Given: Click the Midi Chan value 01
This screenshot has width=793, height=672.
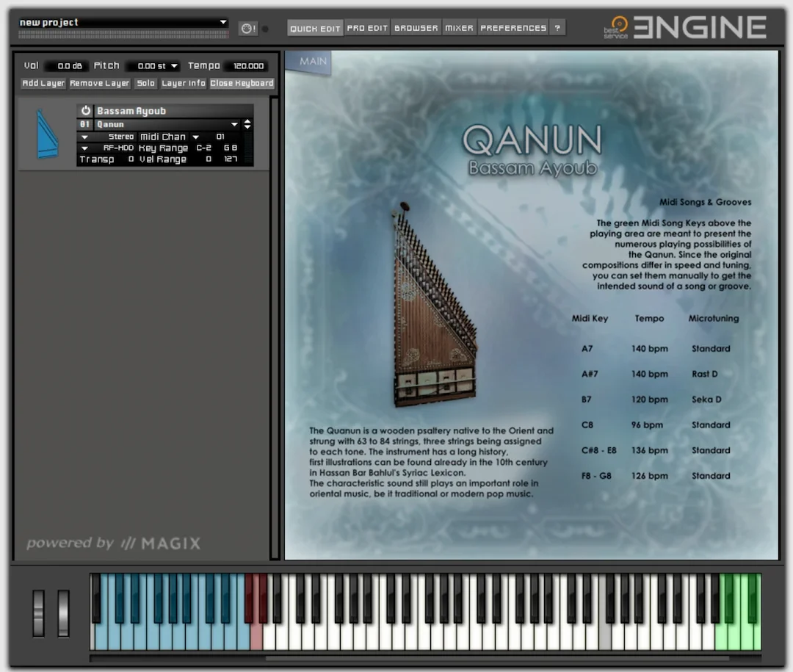Looking at the screenshot, I should [x=220, y=137].
